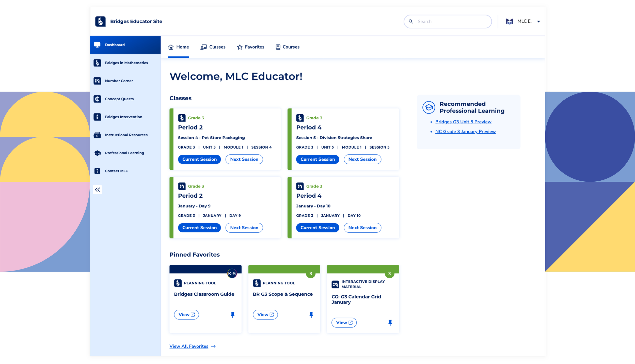Collapse the sidebar with double chevron
Viewport: 635px width, 364px height.
click(97, 189)
